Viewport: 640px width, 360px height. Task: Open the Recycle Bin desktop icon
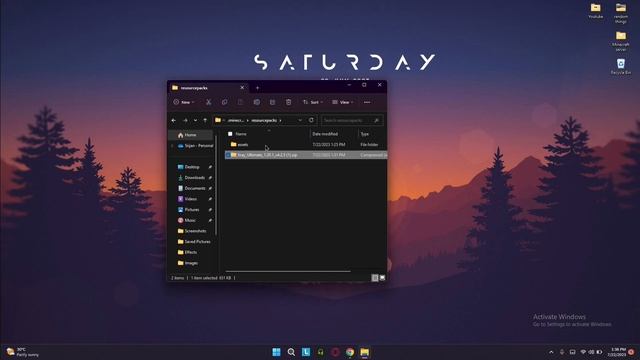click(621, 66)
